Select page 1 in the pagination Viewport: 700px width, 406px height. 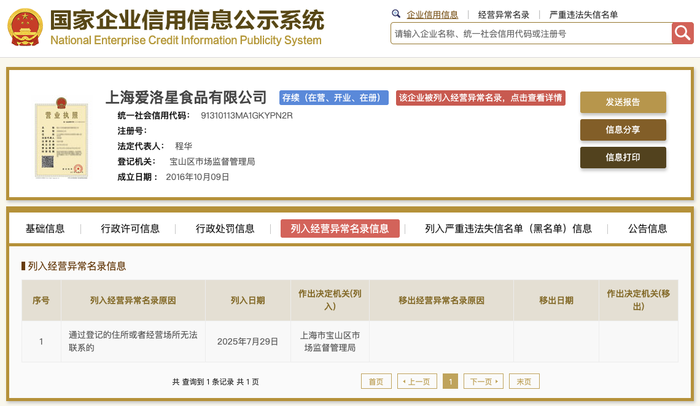coord(450,381)
